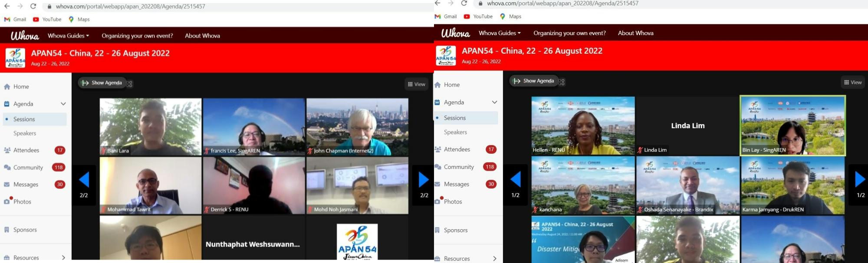Click the APAN54 event logo in the left window header
This screenshot has width=868, height=263.
(15, 58)
